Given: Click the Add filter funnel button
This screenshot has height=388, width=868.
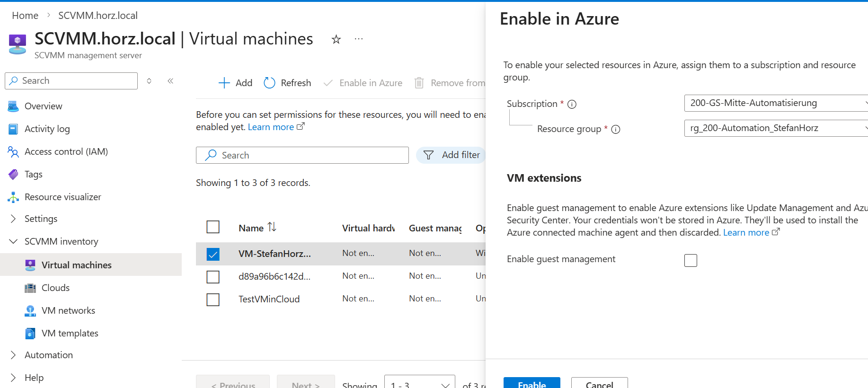Looking at the screenshot, I should (x=451, y=155).
